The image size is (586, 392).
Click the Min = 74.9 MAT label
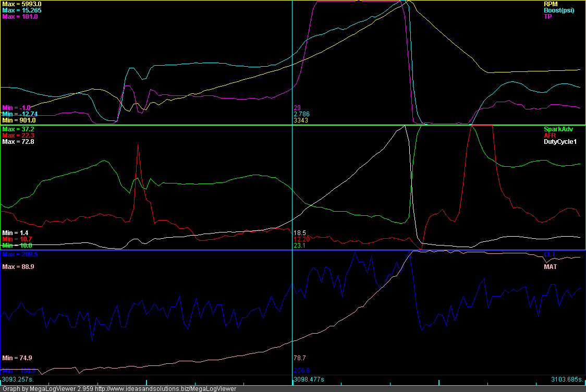pos(16,358)
